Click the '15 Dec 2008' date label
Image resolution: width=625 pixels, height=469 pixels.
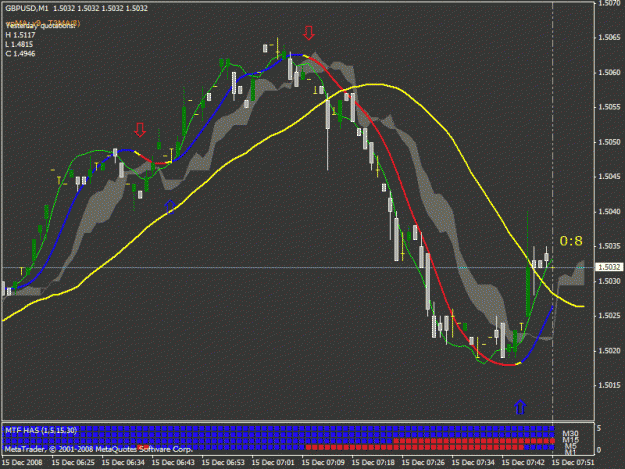click(22, 463)
